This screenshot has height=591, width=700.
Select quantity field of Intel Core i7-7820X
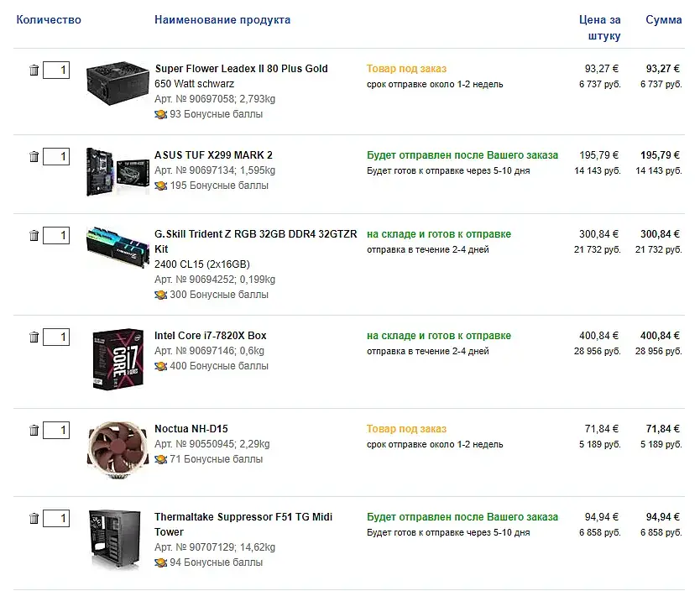pos(56,337)
